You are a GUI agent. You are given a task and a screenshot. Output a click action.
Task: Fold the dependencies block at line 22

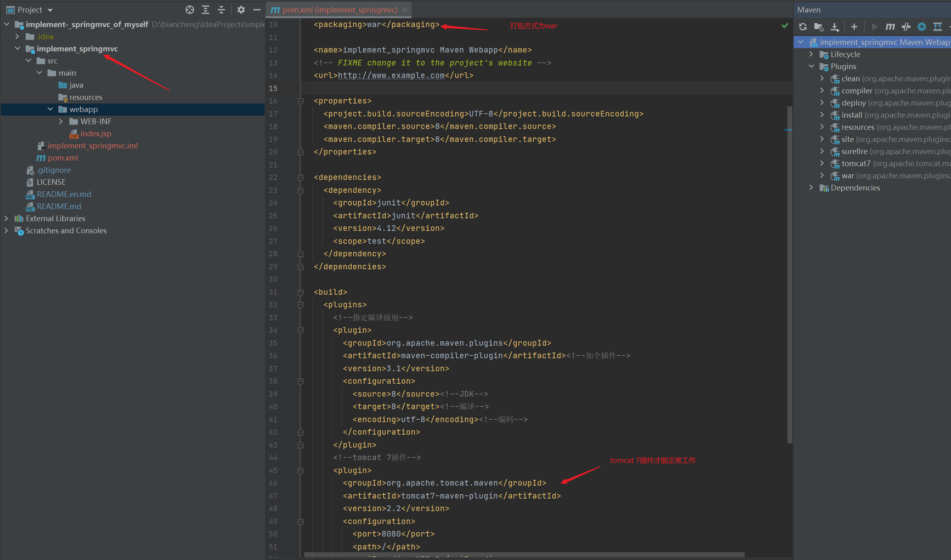(x=301, y=178)
